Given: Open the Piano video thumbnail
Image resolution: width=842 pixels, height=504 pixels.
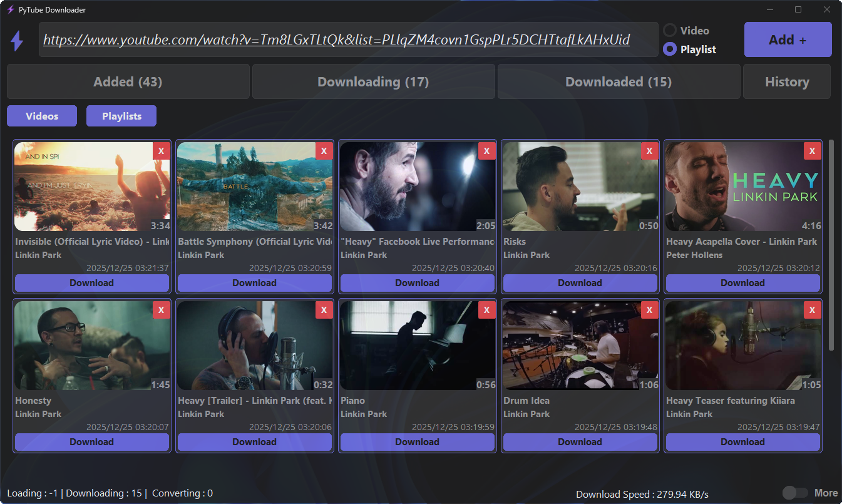Looking at the screenshot, I should pyautogui.click(x=417, y=346).
